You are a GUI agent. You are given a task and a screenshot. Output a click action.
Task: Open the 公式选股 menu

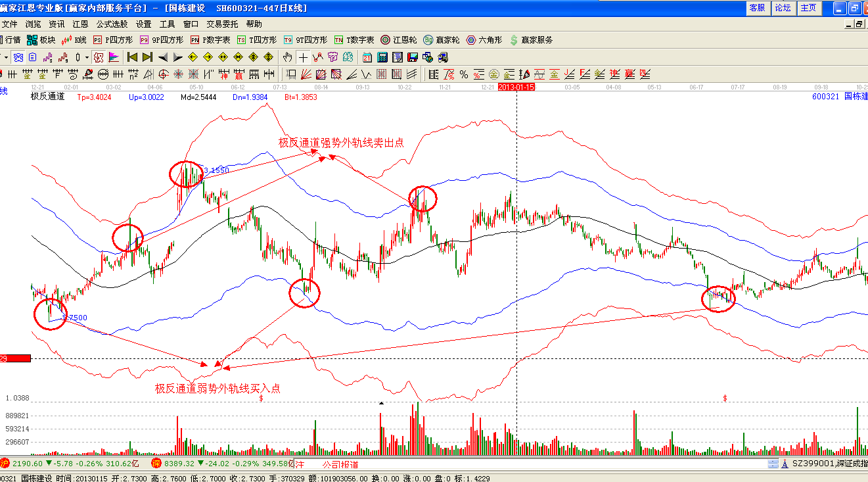112,24
